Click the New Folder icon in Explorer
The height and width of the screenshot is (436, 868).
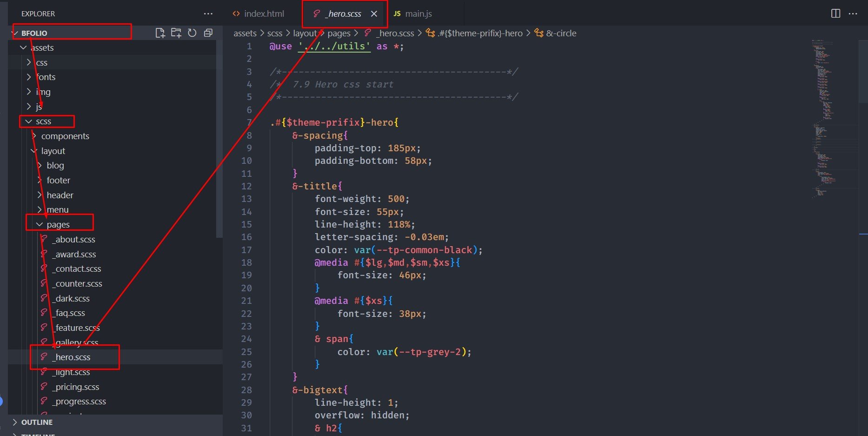[176, 33]
